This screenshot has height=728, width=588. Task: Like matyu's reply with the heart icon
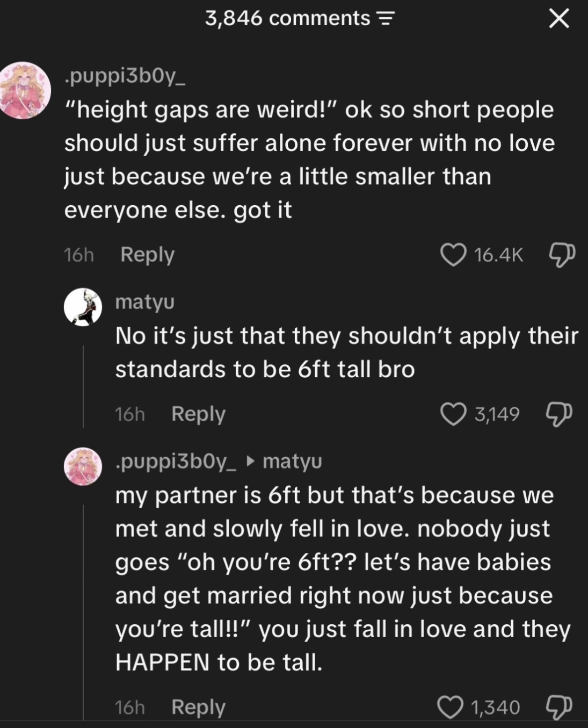pyautogui.click(x=453, y=414)
